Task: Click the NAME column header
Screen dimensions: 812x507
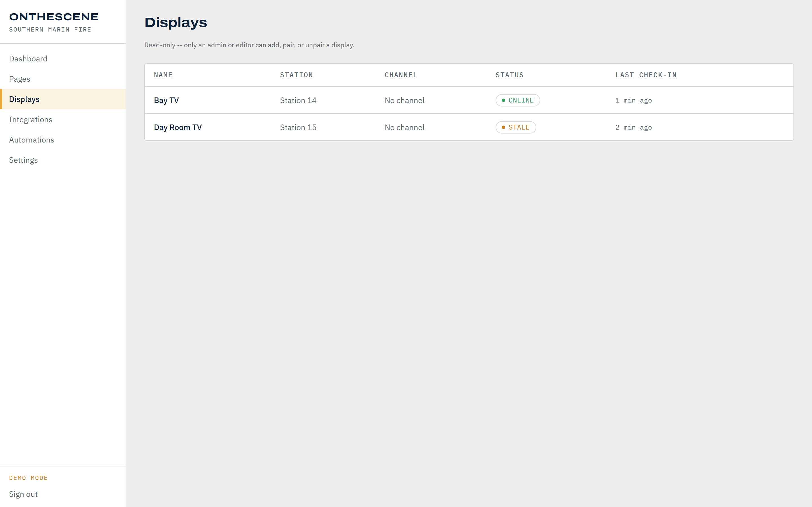Action: (x=163, y=75)
